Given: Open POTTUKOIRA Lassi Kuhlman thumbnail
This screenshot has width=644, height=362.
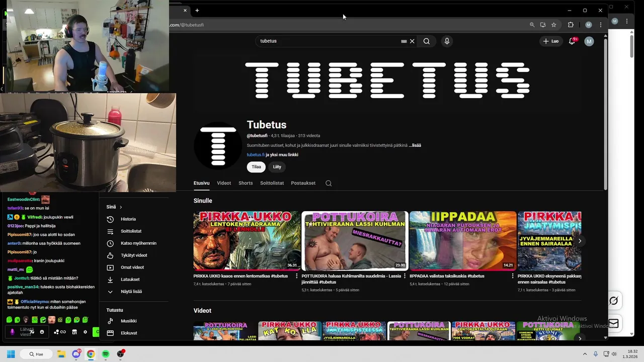Looking at the screenshot, I should (355, 241).
